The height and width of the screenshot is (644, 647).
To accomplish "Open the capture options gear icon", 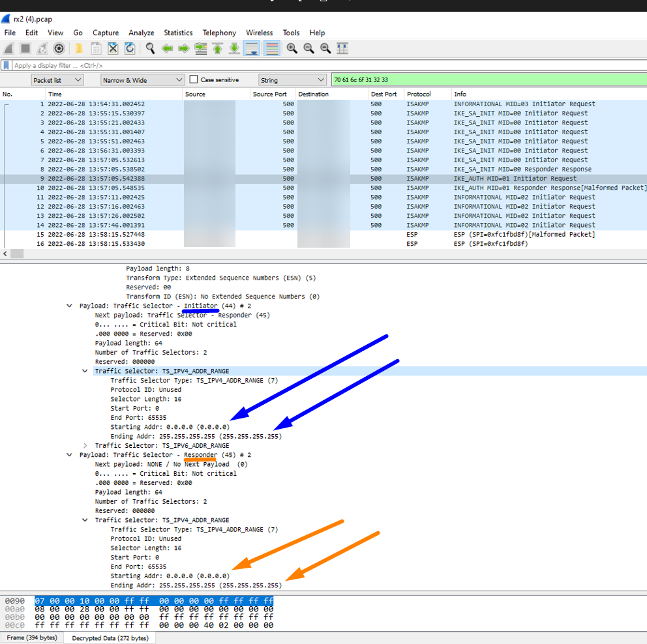I will coord(59,48).
